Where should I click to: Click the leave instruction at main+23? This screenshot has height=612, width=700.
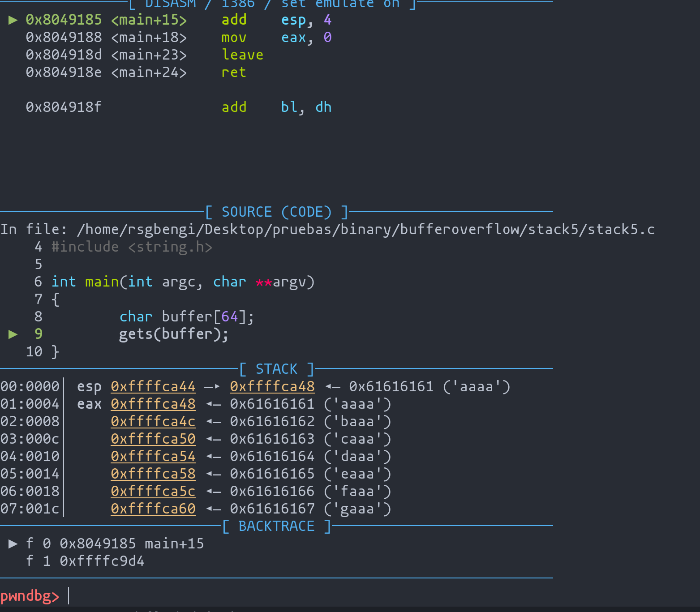pyautogui.click(x=242, y=55)
